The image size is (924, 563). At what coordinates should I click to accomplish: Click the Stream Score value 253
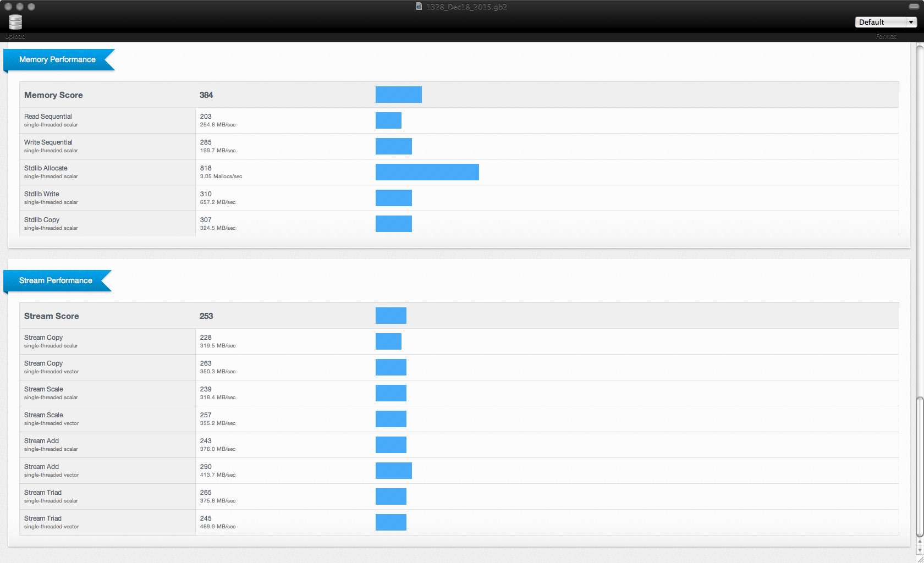pyautogui.click(x=206, y=316)
